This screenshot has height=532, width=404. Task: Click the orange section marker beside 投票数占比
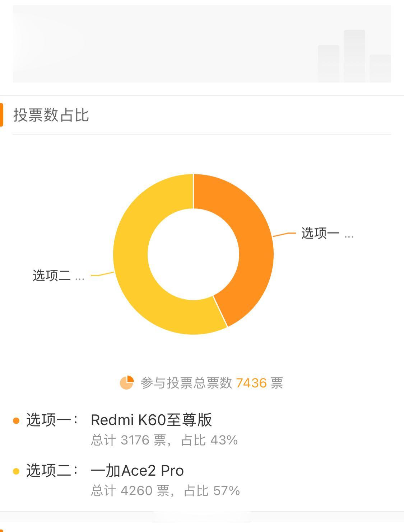pos(1,115)
